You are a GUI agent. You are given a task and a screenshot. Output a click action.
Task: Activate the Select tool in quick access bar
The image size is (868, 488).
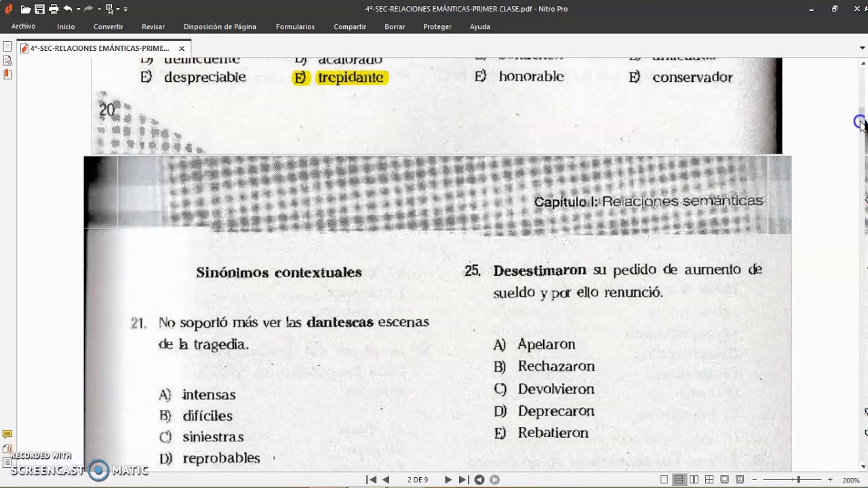109,9
